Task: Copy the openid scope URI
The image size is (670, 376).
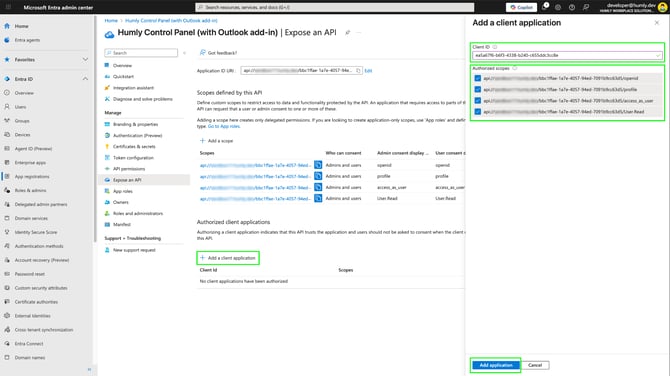Action: pyautogui.click(x=318, y=165)
